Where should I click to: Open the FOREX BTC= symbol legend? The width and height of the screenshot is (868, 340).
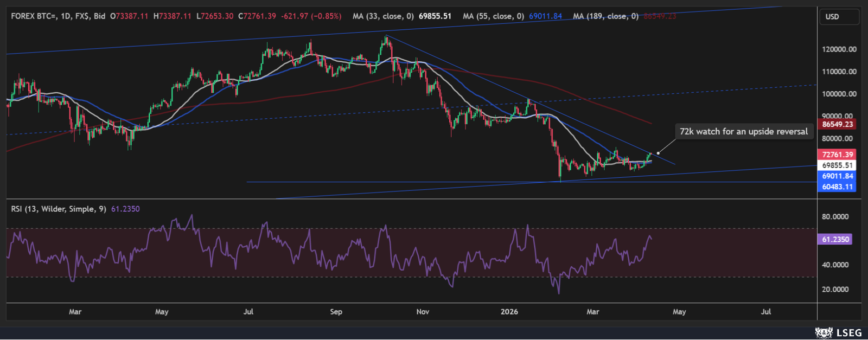35,16
